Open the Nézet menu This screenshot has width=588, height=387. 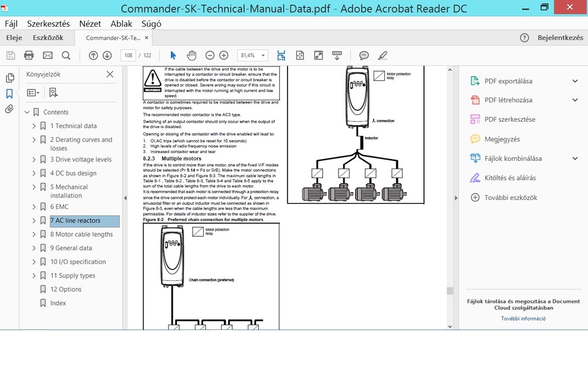[90, 24]
